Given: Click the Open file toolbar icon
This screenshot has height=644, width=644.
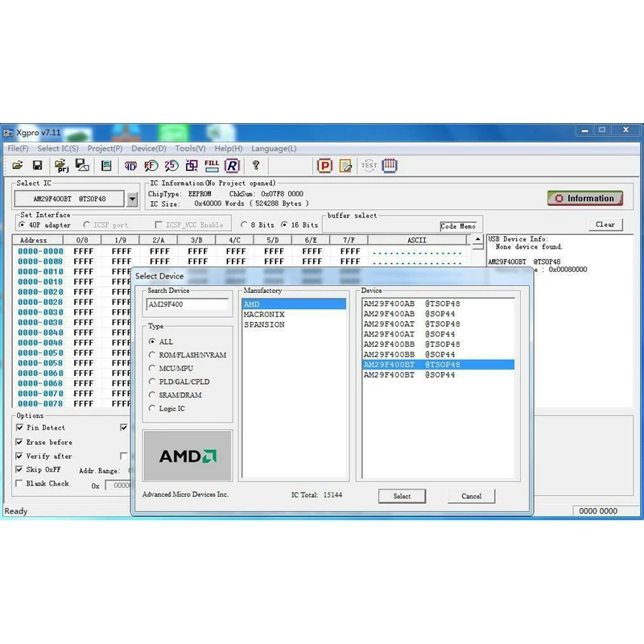Looking at the screenshot, I should (x=18, y=166).
